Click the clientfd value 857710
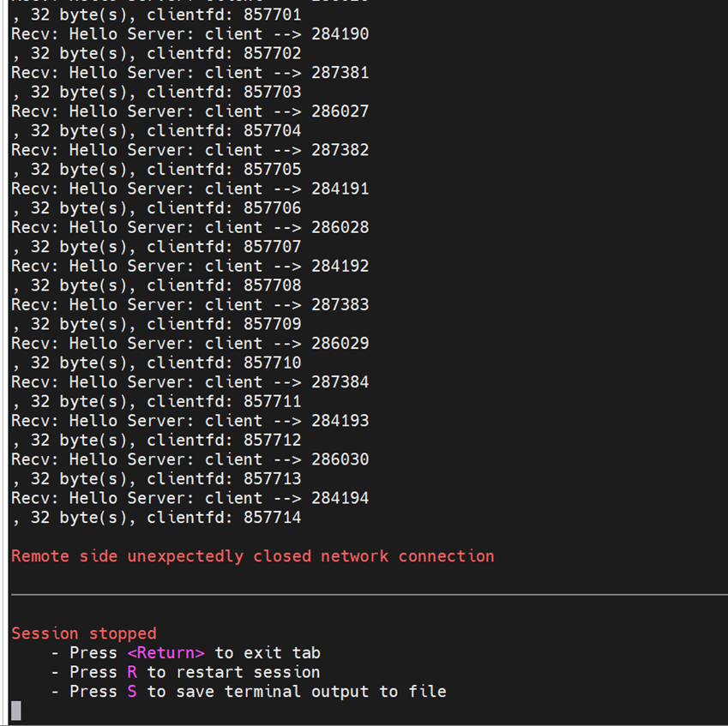 tap(273, 363)
